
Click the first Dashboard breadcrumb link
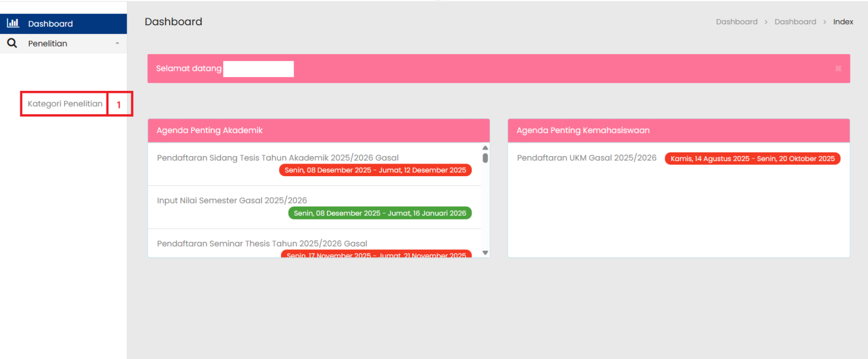736,22
